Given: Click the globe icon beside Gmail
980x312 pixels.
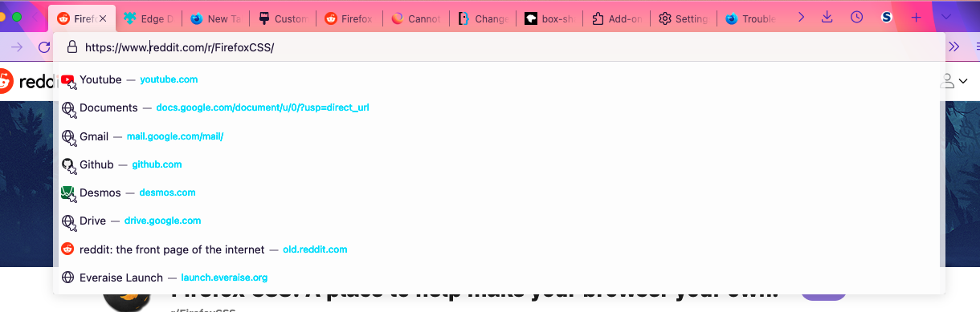Looking at the screenshot, I should 68,137.
